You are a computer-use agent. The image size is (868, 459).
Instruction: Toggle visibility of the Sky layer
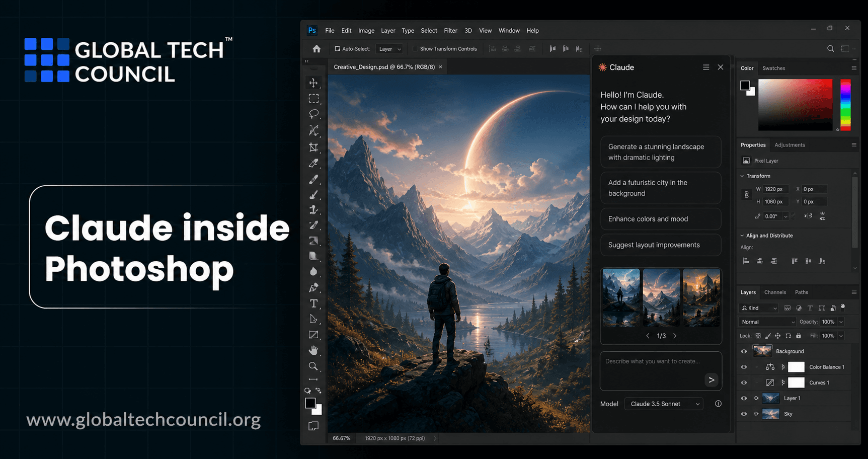pos(744,414)
